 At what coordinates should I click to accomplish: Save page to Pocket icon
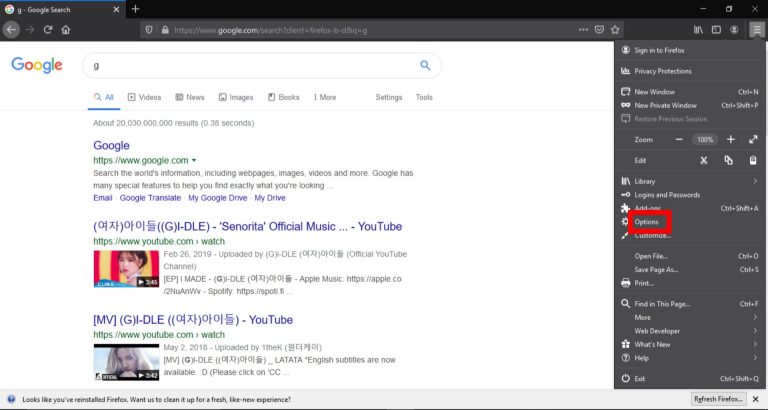click(x=599, y=30)
